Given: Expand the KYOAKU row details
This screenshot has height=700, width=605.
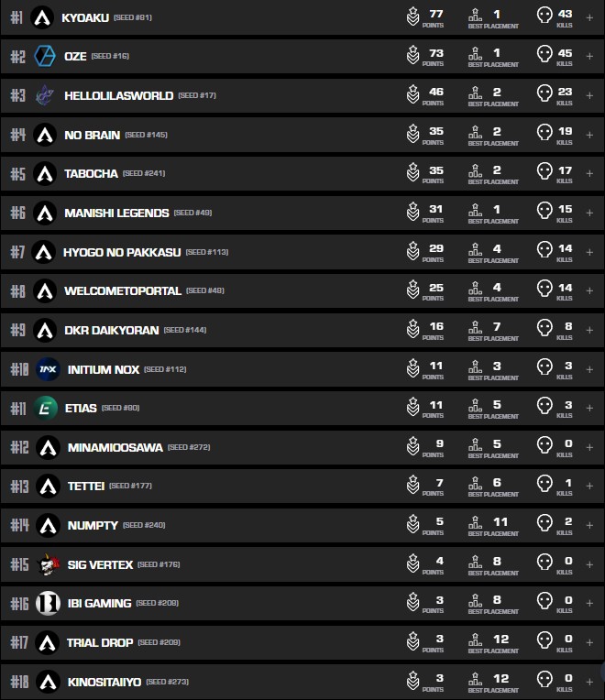Looking at the screenshot, I should [x=589, y=17].
